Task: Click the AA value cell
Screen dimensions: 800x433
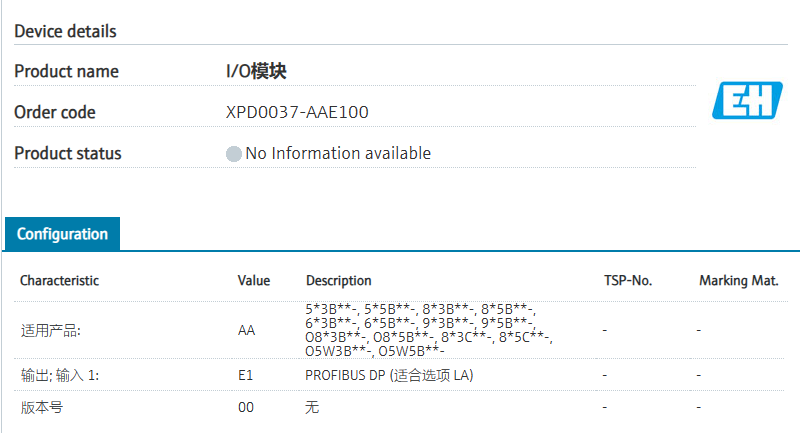Action: [x=246, y=330]
